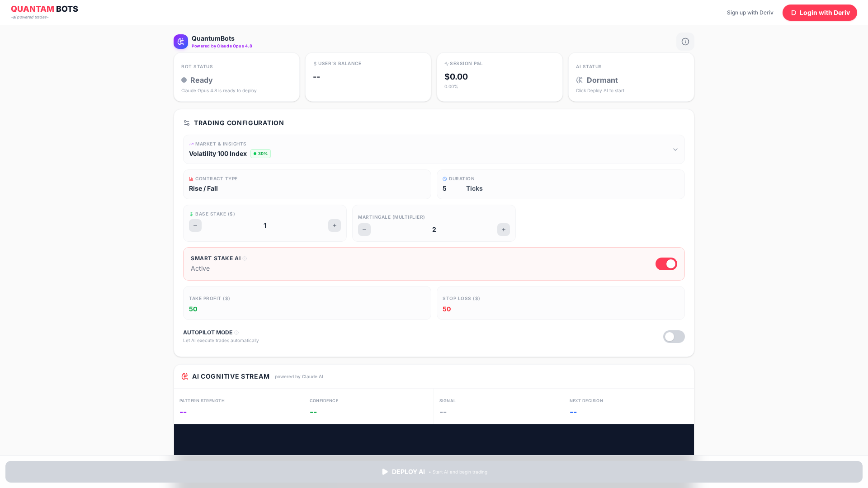Click the duration value 5 field
The width and height of the screenshot is (868, 488).
[x=452, y=188]
